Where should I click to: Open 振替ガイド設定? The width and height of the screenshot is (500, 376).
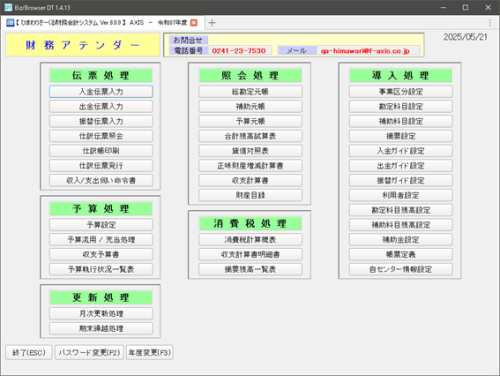tap(401, 180)
